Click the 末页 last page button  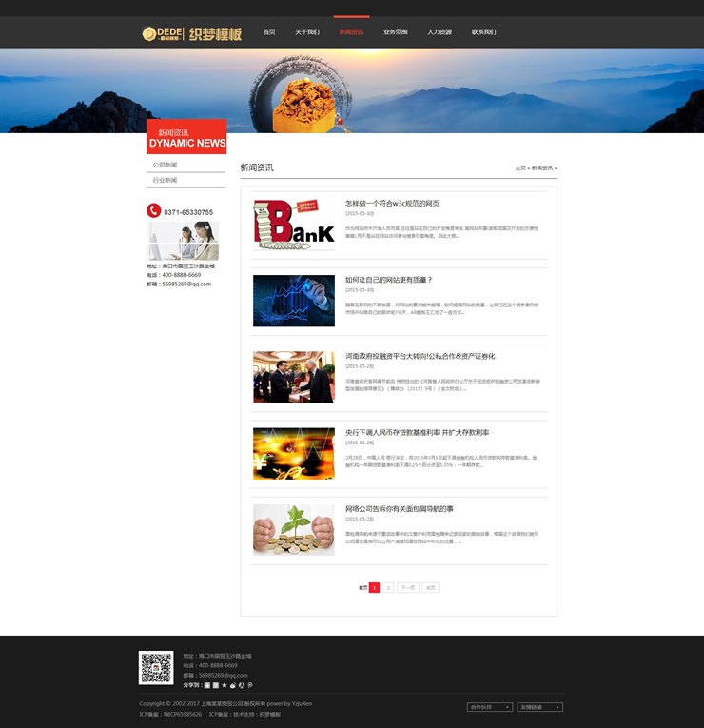[431, 588]
